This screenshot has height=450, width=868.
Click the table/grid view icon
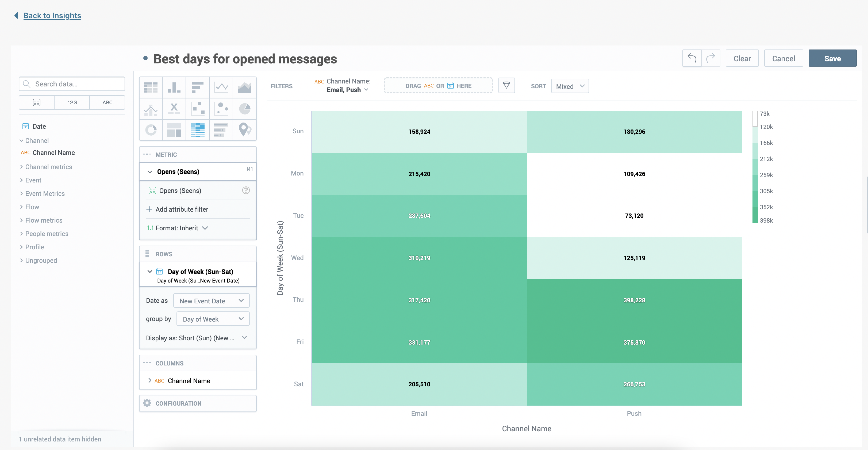coord(150,87)
